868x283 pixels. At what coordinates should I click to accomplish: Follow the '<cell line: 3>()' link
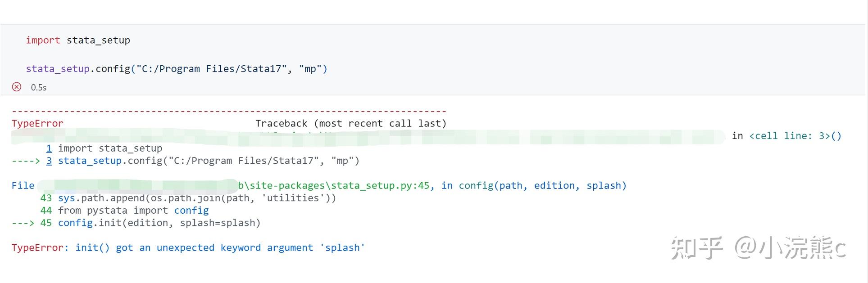point(795,136)
